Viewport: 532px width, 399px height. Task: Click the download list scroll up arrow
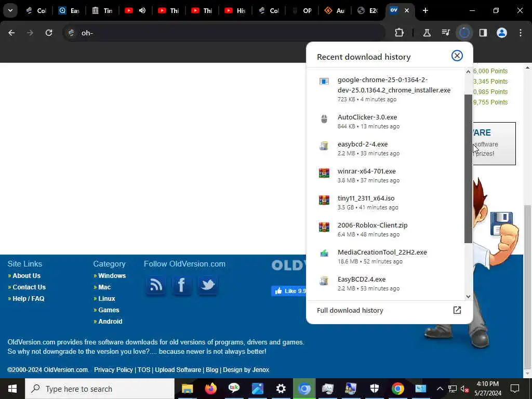coord(468,72)
